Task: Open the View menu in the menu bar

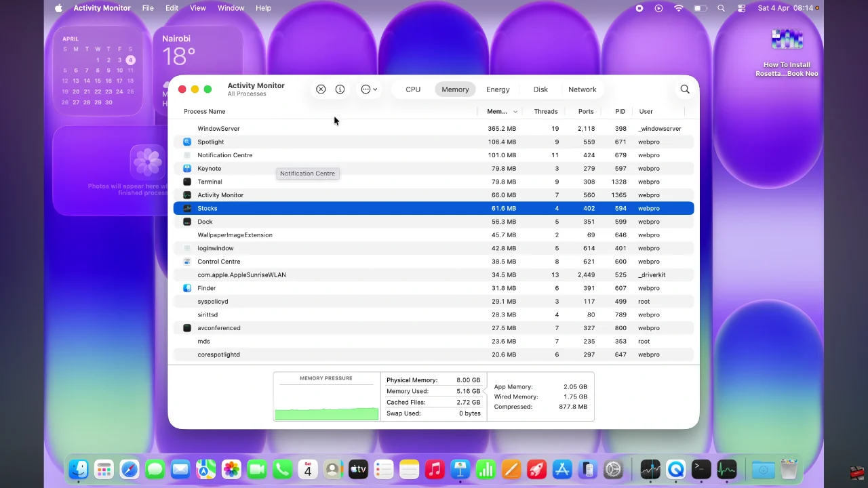Action: pos(197,7)
